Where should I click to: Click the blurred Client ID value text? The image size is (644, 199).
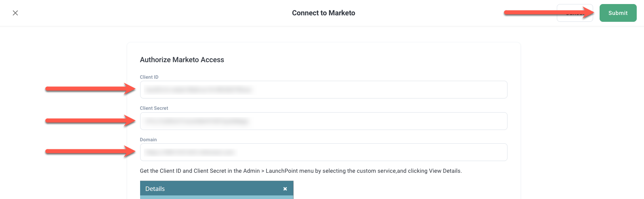pos(198,90)
